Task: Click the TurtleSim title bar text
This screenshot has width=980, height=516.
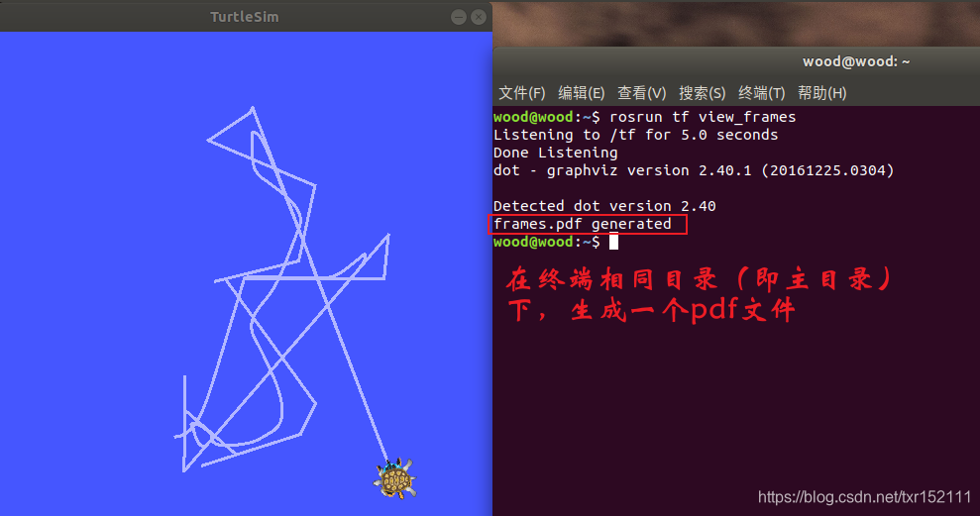Action: tap(245, 17)
